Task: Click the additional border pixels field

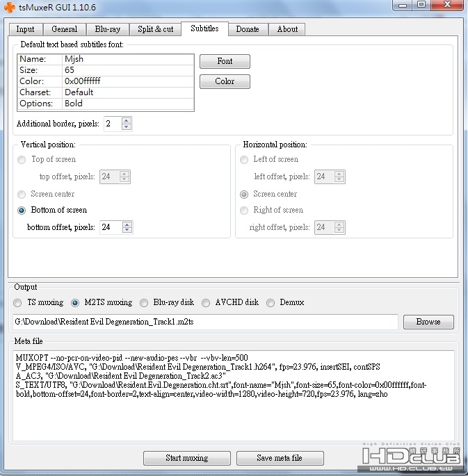Action: point(113,124)
